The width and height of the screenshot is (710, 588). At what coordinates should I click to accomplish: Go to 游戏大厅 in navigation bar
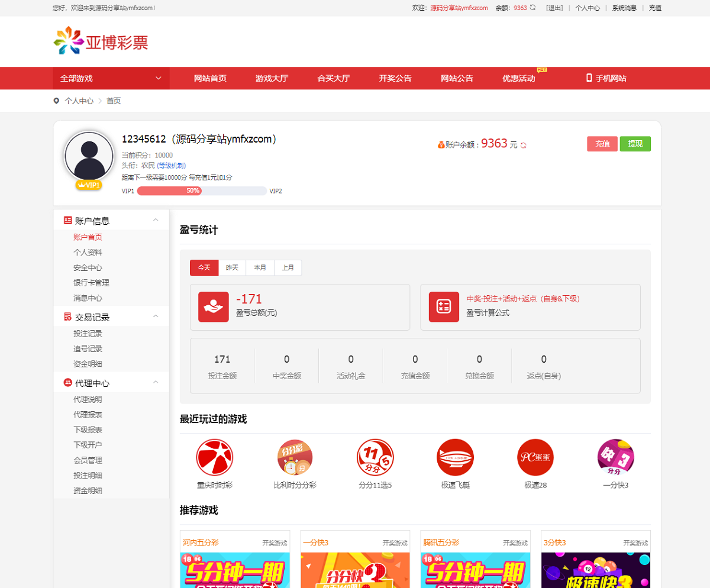pyautogui.click(x=272, y=78)
